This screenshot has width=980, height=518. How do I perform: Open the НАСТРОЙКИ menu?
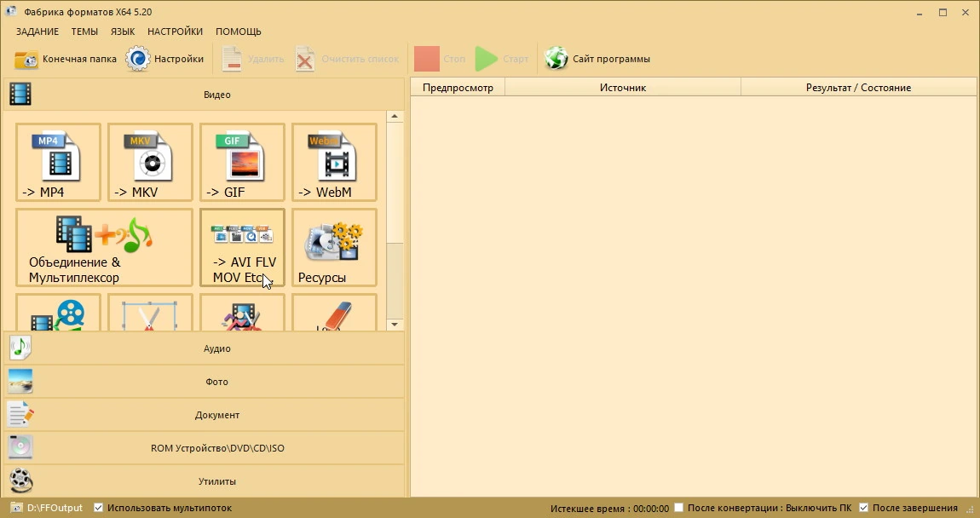[x=175, y=32]
